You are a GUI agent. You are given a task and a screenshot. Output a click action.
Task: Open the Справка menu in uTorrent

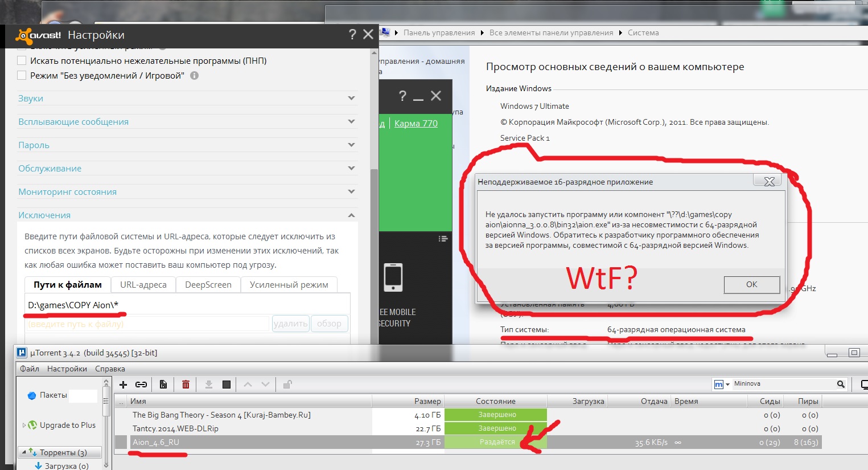[x=110, y=369]
